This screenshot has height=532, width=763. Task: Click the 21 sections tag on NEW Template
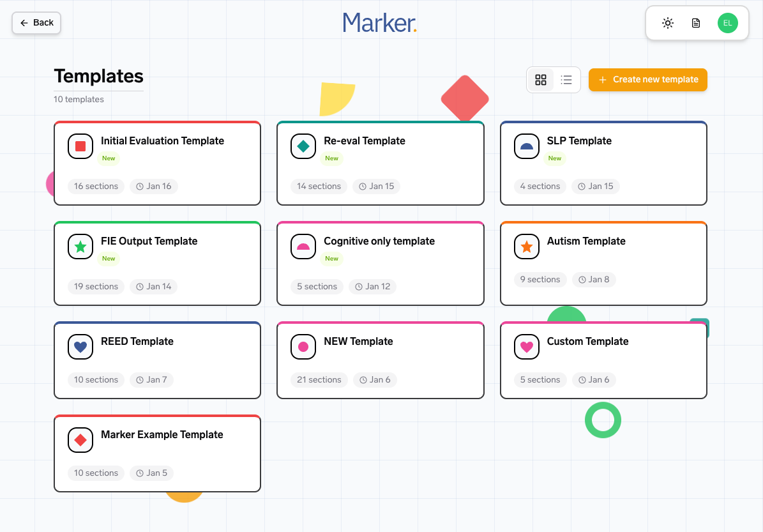click(x=319, y=380)
